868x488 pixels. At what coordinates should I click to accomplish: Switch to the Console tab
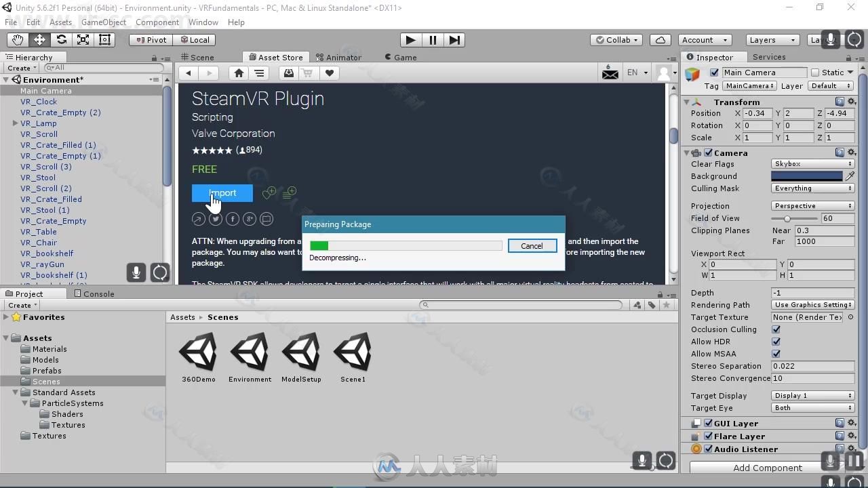coord(94,294)
